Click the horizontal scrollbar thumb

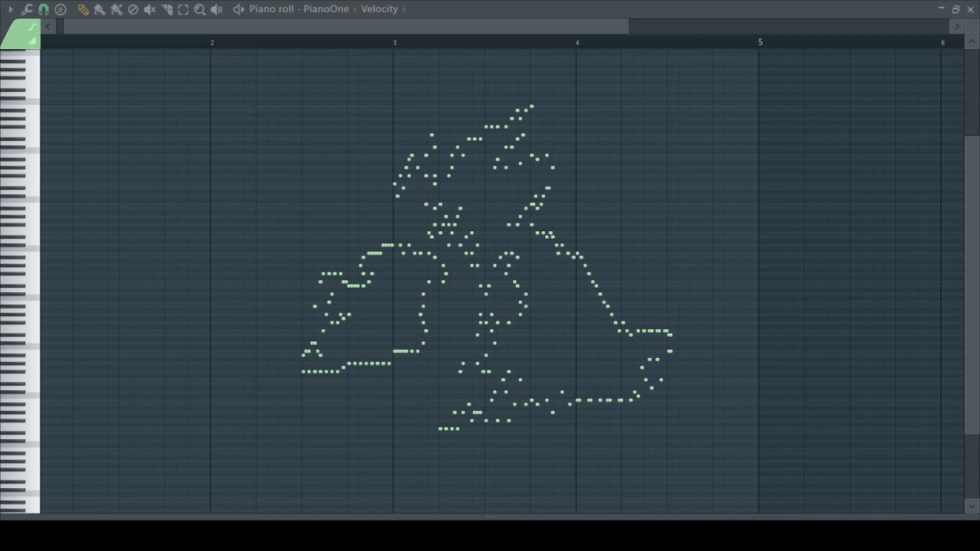[x=346, y=26]
